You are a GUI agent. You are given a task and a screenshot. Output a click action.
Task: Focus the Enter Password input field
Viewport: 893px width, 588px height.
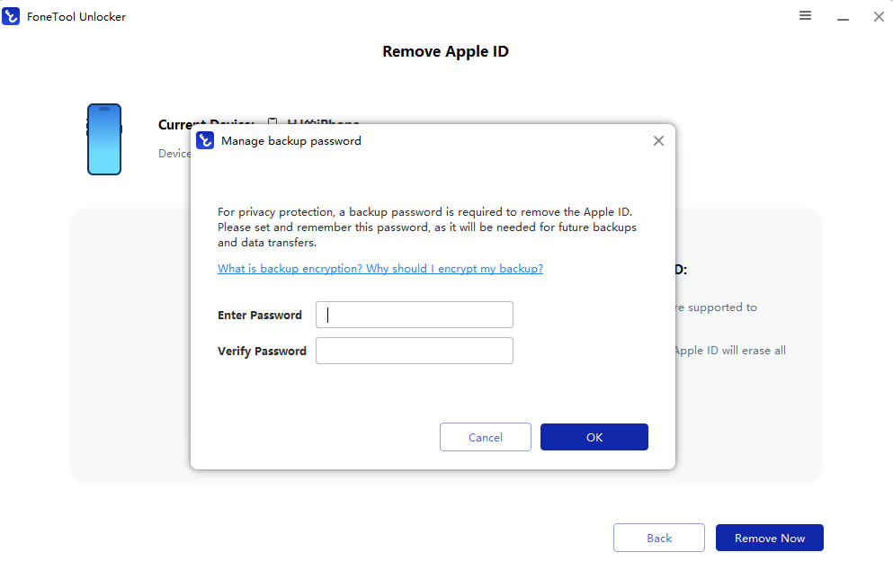[x=414, y=315]
